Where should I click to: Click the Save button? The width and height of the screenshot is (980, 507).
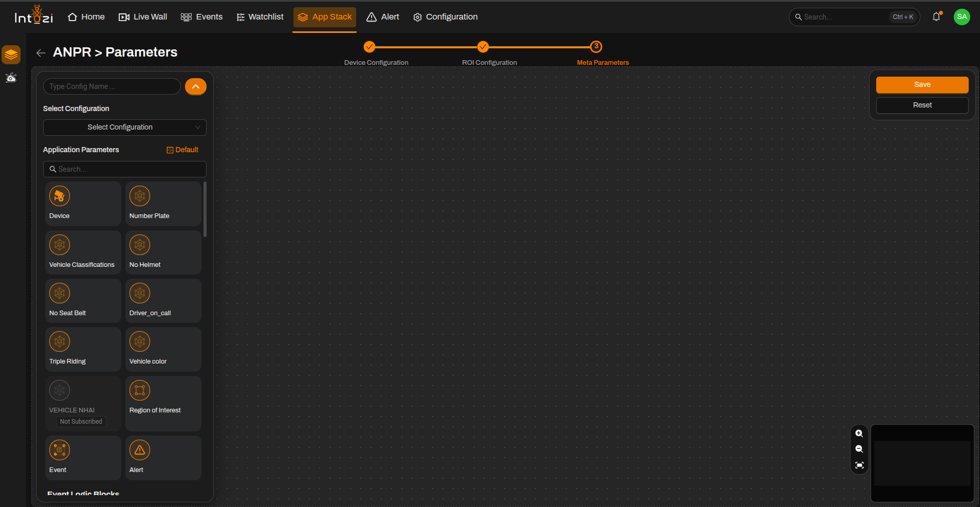(922, 85)
